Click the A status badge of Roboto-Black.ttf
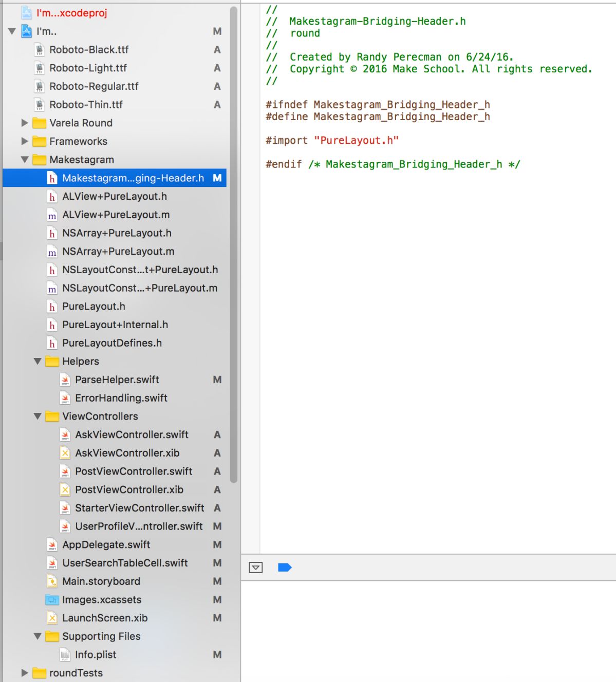This screenshot has height=682, width=616. [217, 50]
